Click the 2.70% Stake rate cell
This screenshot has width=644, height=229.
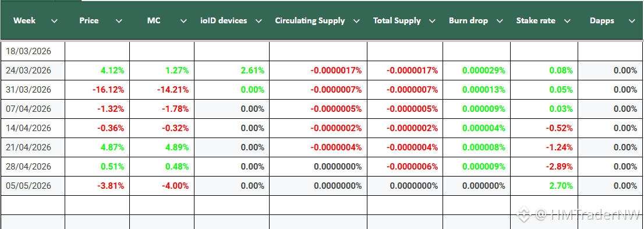(544, 186)
